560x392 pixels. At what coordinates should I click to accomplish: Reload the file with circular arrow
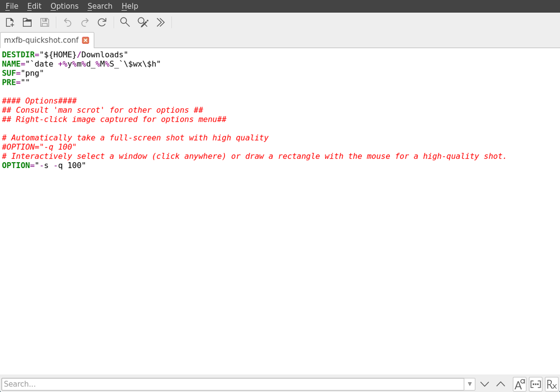(102, 23)
